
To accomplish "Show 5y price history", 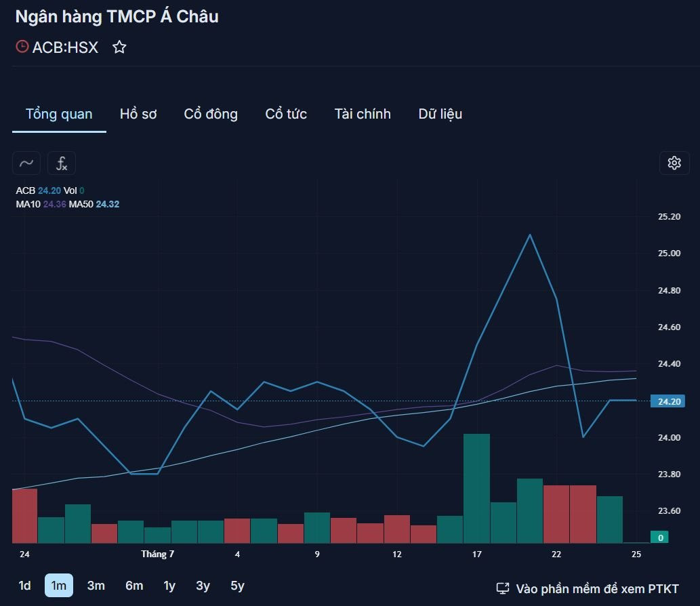I will click(237, 586).
